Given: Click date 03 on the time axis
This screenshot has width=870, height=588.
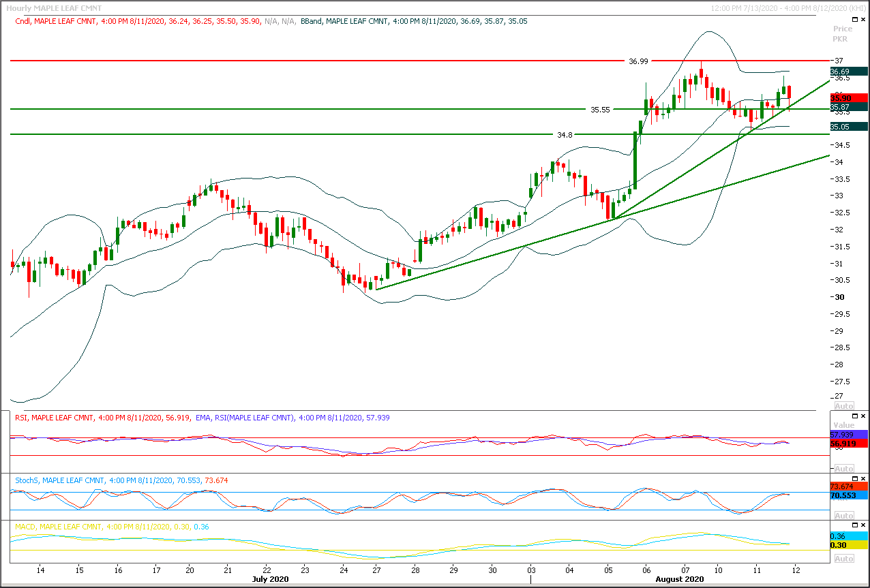Looking at the screenshot, I should (531, 570).
